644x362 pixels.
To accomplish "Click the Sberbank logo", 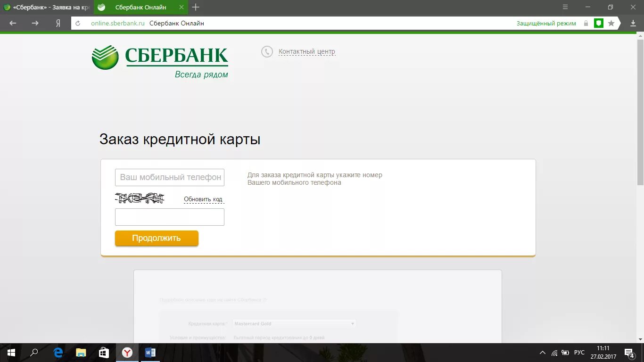I will 160,61.
